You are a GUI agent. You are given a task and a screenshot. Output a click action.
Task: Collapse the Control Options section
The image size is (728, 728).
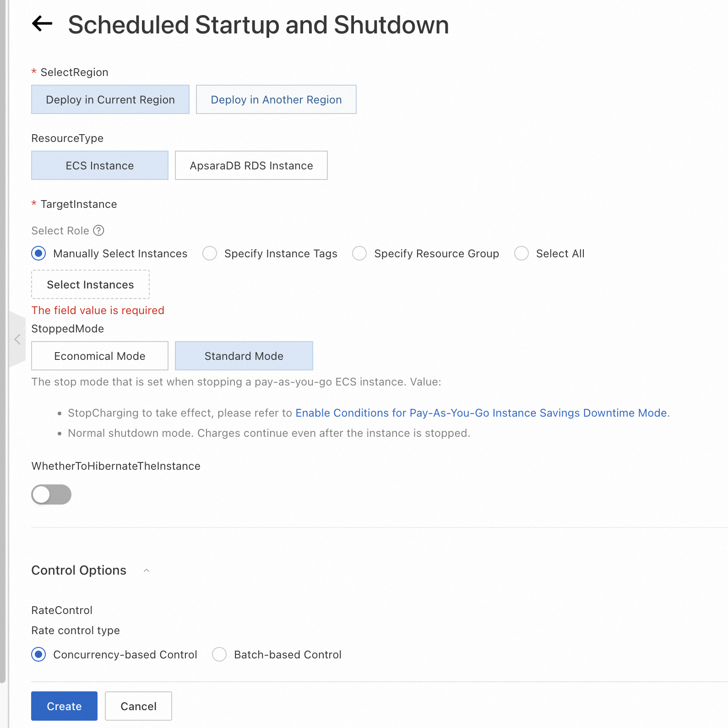coord(147,570)
